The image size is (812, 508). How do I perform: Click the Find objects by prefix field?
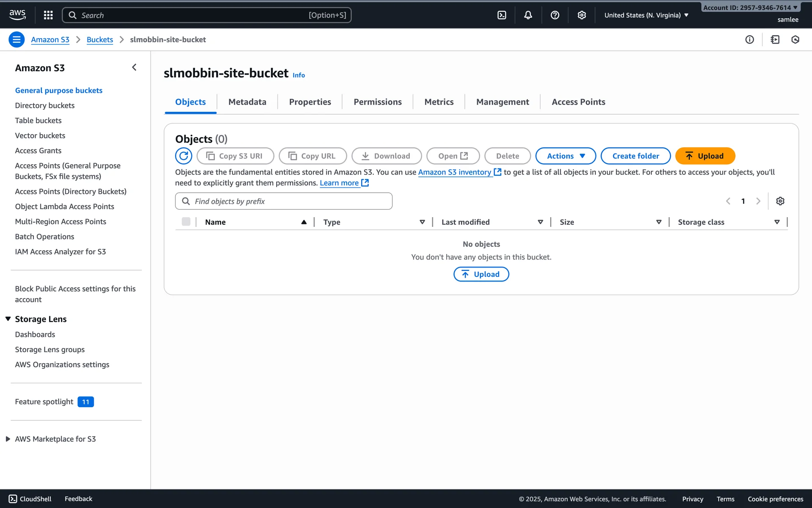click(x=284, y=201)
